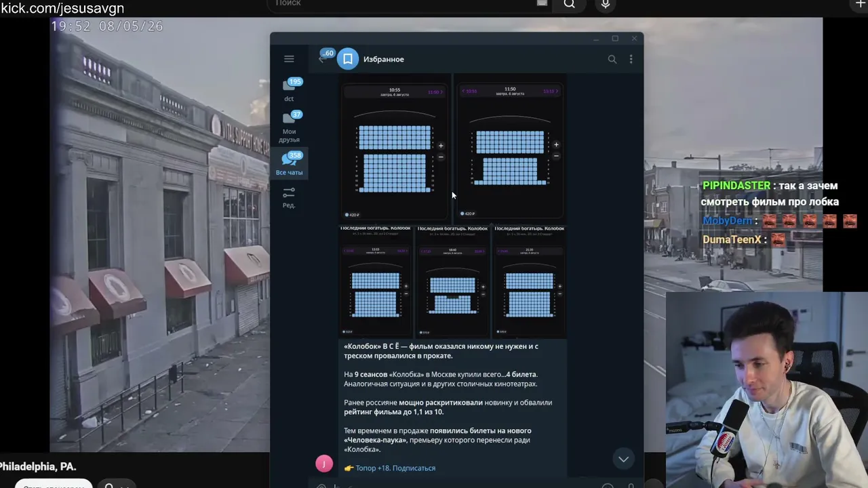The width and height of the screenshot is (868, 488).
Task: Switch to the Мои друзья folder
Action: click(289, 127)
